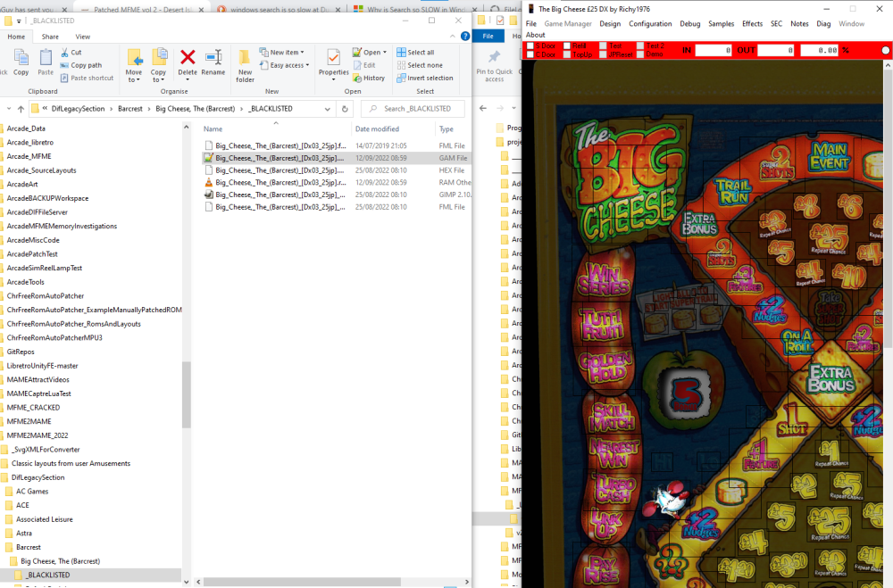Click the IN counter field
Viewport: 893px width, 588px height.
[714, 50]
